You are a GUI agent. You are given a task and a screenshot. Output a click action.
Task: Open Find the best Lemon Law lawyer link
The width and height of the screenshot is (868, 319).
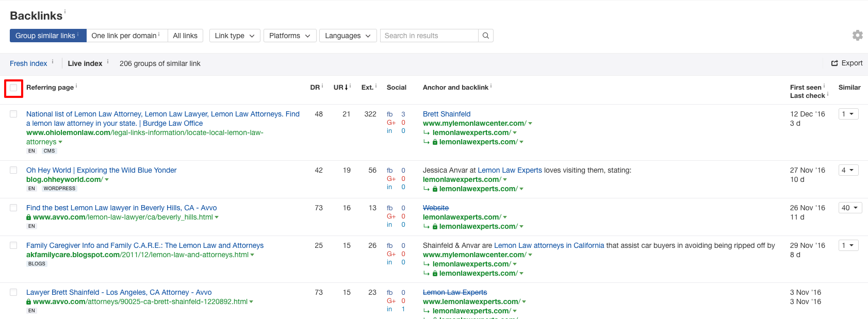(121, 208)
